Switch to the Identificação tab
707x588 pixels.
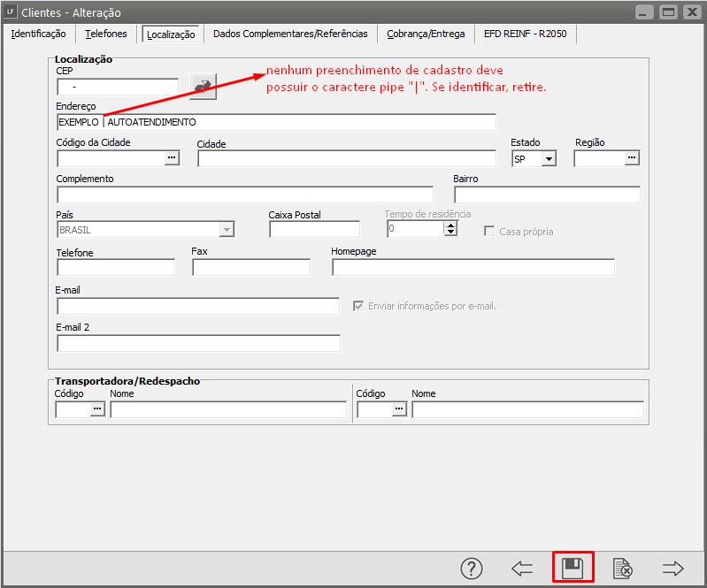pyautogui.click(x=38, y=34)
